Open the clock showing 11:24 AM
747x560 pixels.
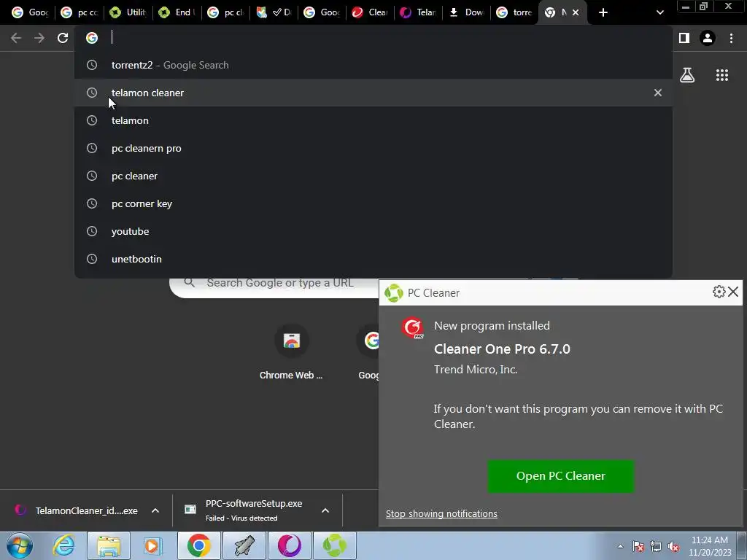pyautogui.click(x=709, y=546)
